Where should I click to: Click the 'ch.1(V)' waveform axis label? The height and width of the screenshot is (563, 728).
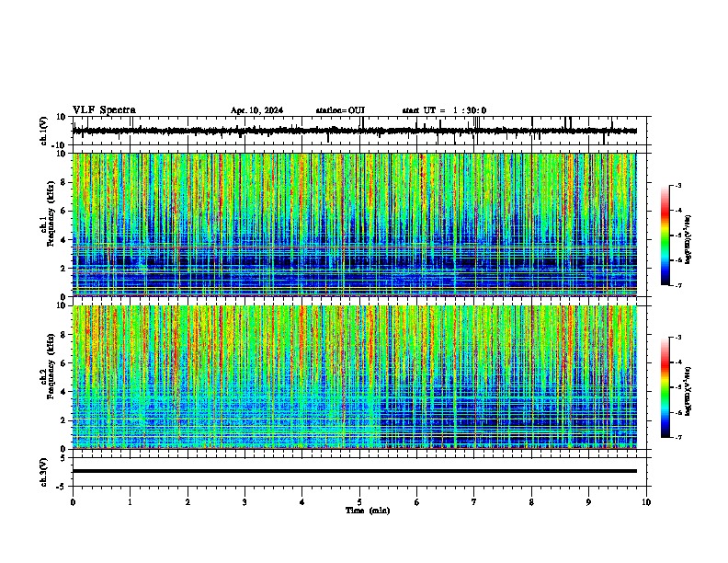(x=43, y=131)
